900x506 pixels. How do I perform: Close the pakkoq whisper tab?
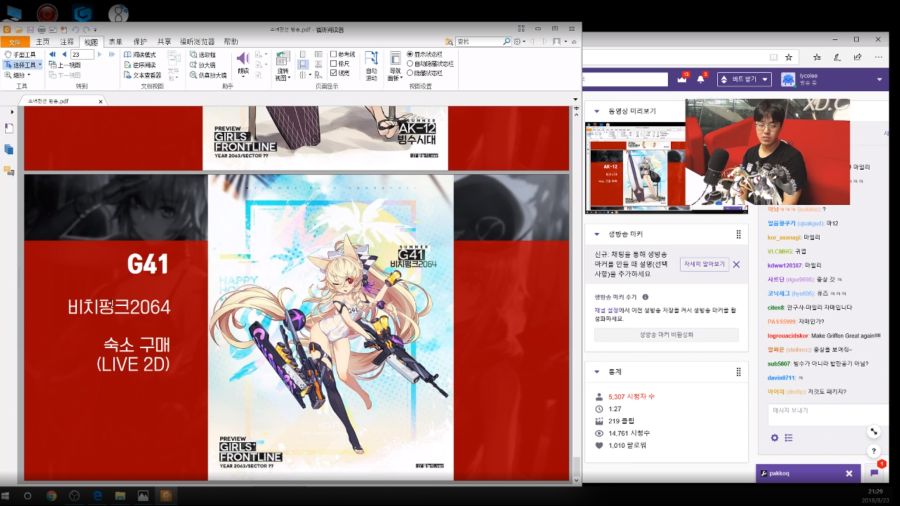point(849,473)
